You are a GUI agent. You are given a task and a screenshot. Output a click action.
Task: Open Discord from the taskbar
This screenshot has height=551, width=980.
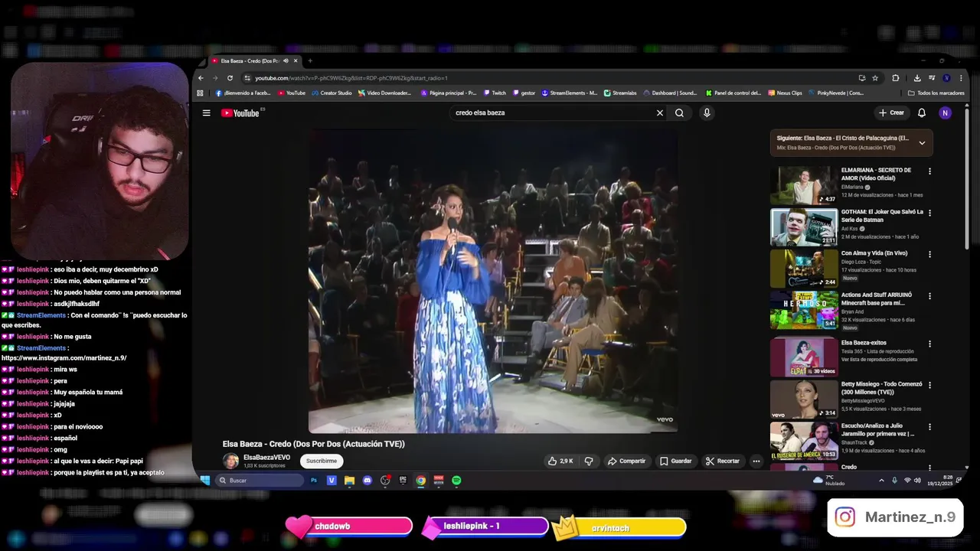[367, 481]
